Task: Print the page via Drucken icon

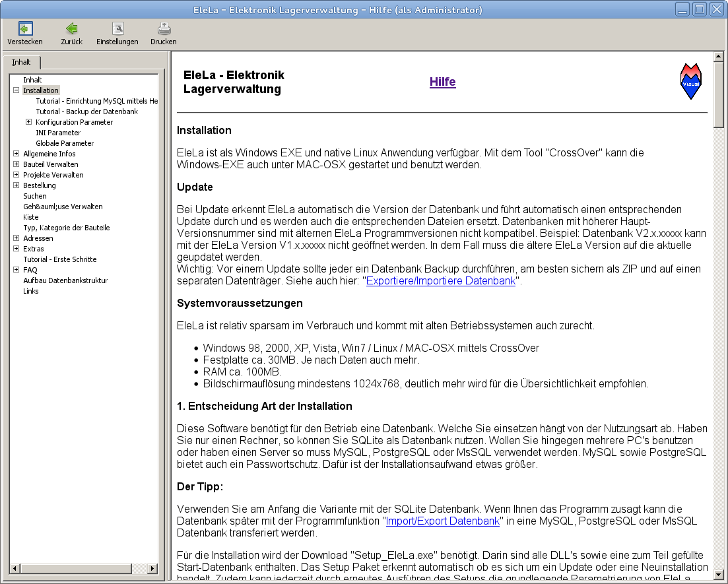Action: point(164,29)
